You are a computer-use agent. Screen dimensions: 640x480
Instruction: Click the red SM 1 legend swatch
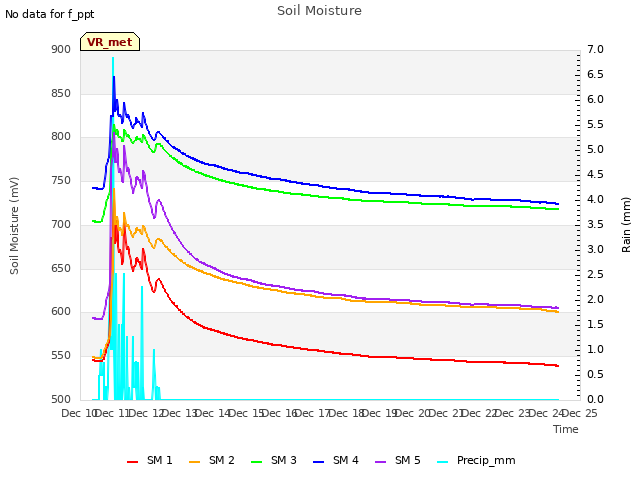coord(133,462)
